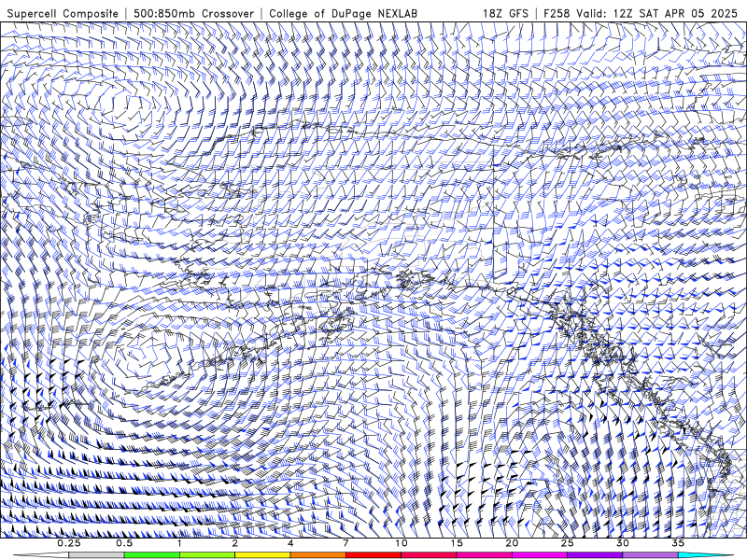Click the colorbar label 4
Image resolution: width=747 pixels, height=560 pixels.
[290, 543]
